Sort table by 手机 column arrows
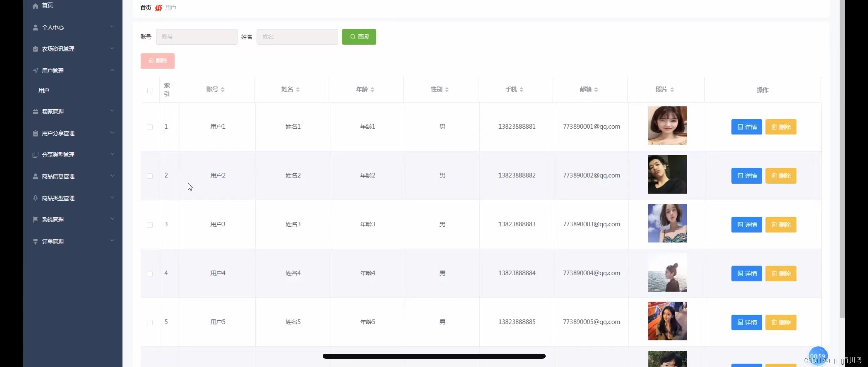 tap(522, 90)
